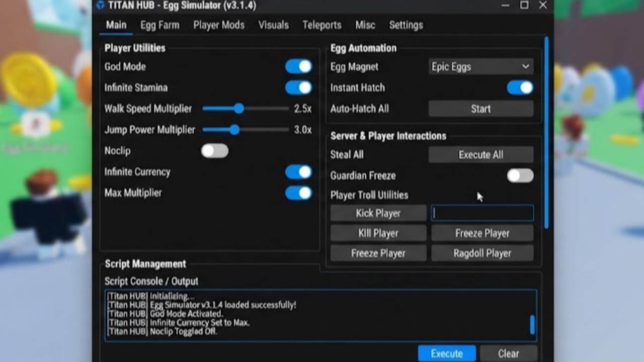644x362 pixels.
Task: Click the Script Management section label
Action: 145,264
